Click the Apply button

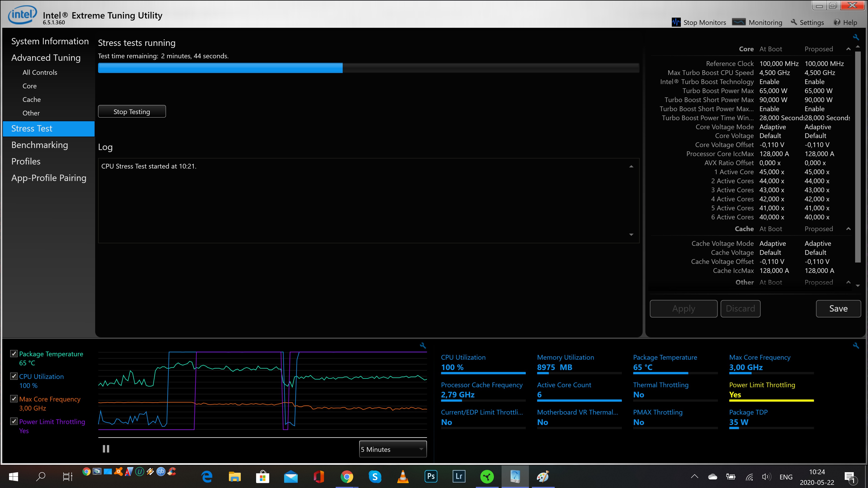point(683,308)
